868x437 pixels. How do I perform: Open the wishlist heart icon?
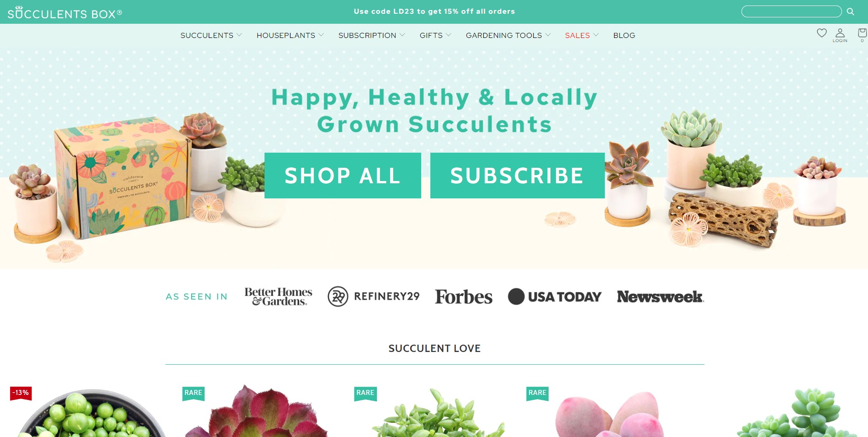822,33
